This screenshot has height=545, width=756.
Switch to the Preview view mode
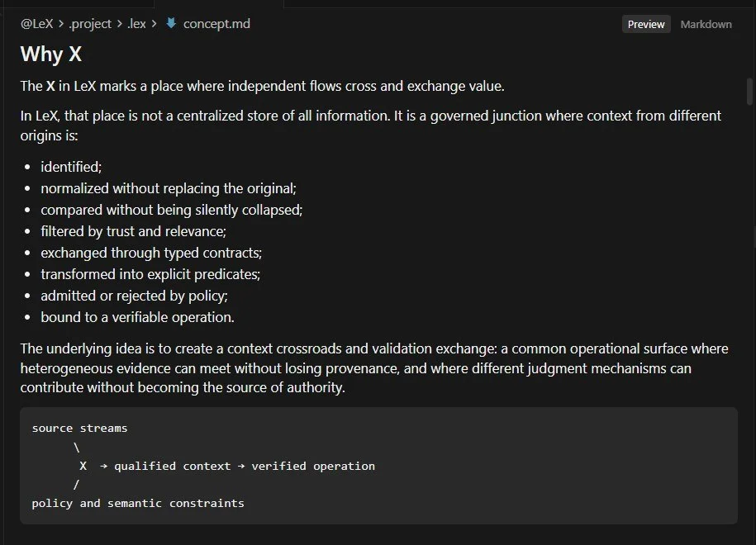coord(646,24)
